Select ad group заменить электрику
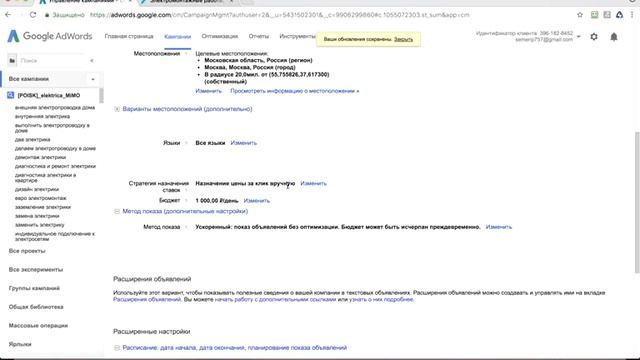Viewport: 640px width, 360px height. click(40, 225)
